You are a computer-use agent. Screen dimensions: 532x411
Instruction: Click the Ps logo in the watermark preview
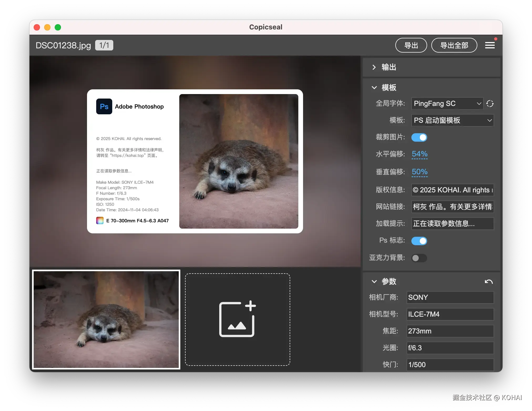104,106
